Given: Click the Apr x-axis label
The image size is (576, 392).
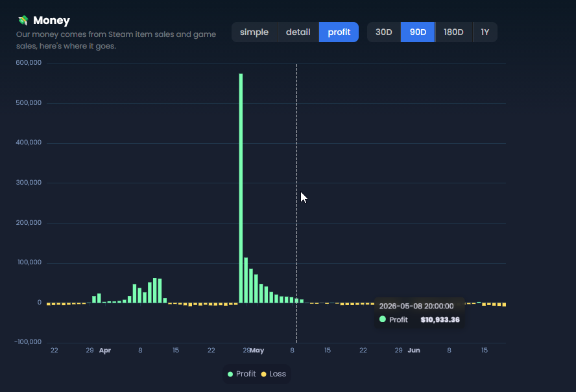Looking at the screenshot, I should pyautogui.click(x=105, y=351).
